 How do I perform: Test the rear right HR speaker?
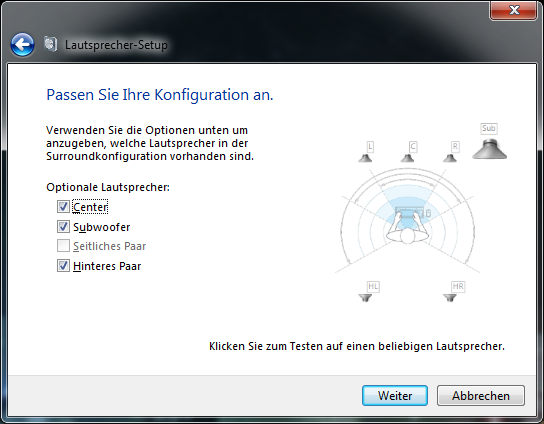click(450, 298)
